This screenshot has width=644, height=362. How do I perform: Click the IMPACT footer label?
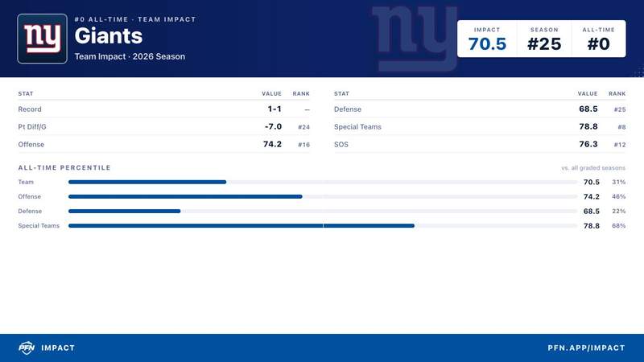[x=58, y=348]
